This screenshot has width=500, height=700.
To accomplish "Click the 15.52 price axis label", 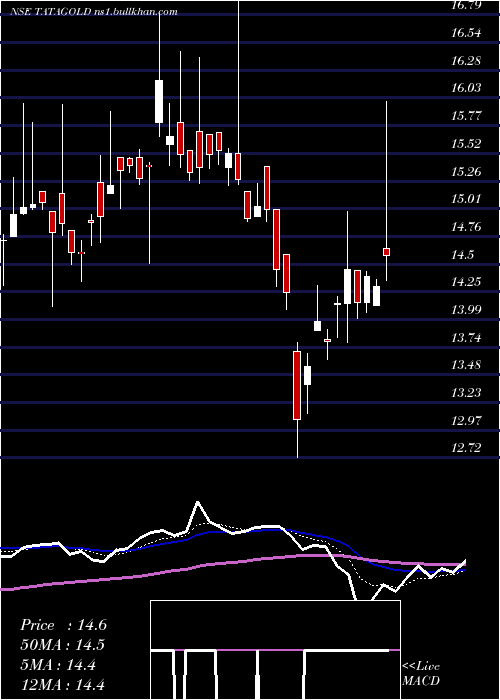I will point(466,144).
